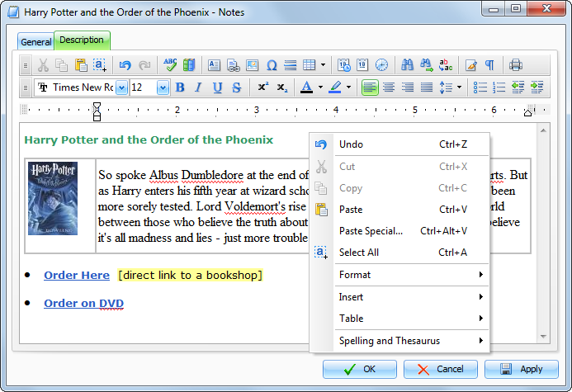Follow the Order Here link
Image resolution: width=572 pixels, height=392 pixels.
point(77,276)
